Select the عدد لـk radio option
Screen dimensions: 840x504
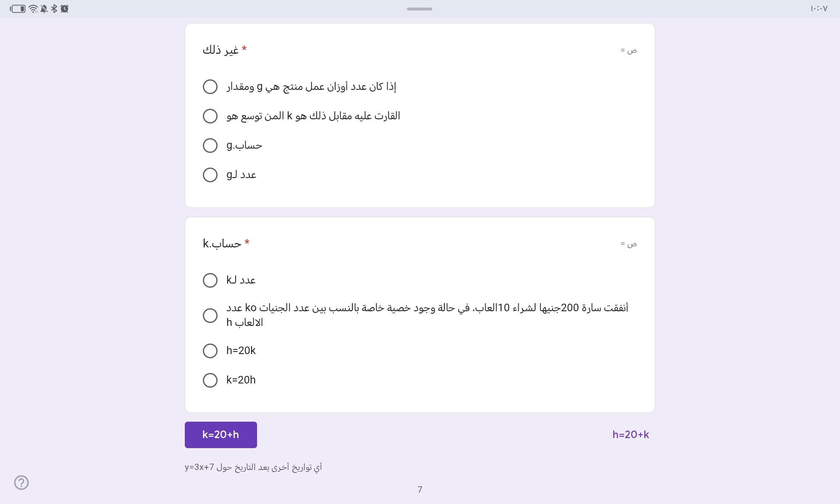click(210, 280)
